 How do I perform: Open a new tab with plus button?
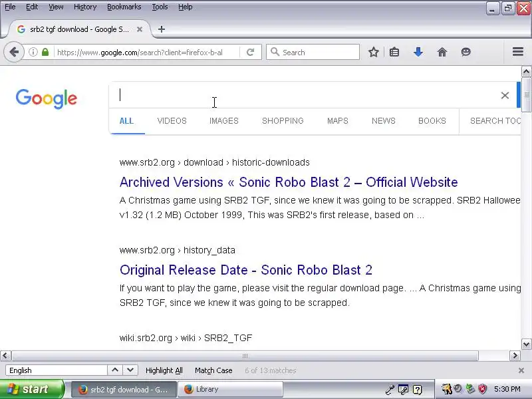(x=162, y=29)
